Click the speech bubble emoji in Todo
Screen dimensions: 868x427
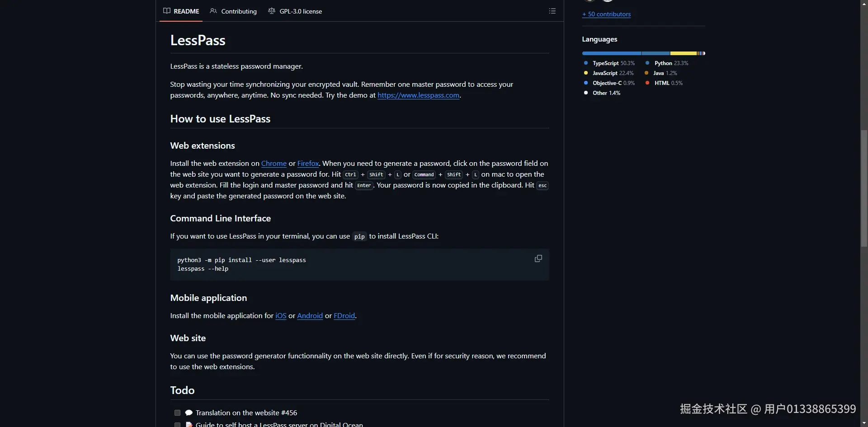coord(189,413)
